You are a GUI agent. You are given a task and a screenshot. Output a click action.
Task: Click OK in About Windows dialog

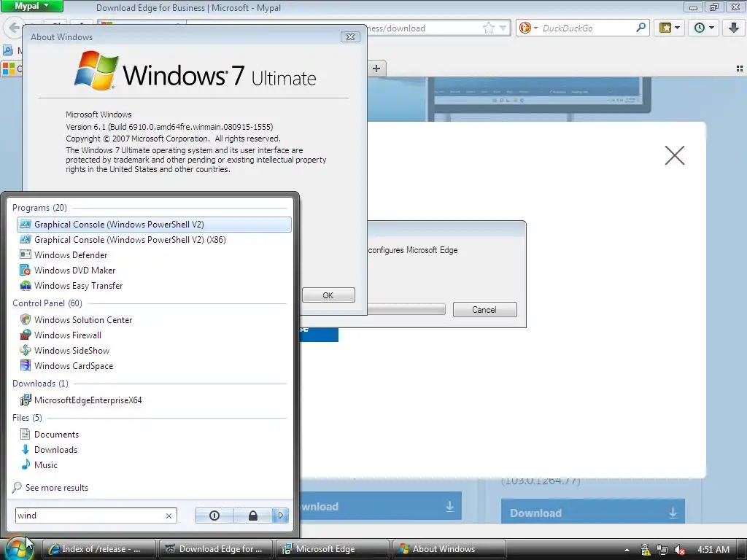pos(328,295)
